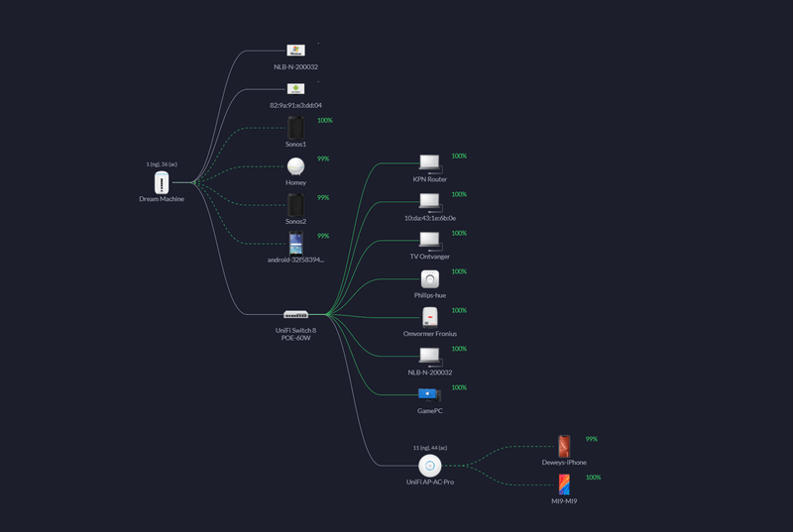
Task: Select the Dream Machine device icon
Action: coord(162,182)
